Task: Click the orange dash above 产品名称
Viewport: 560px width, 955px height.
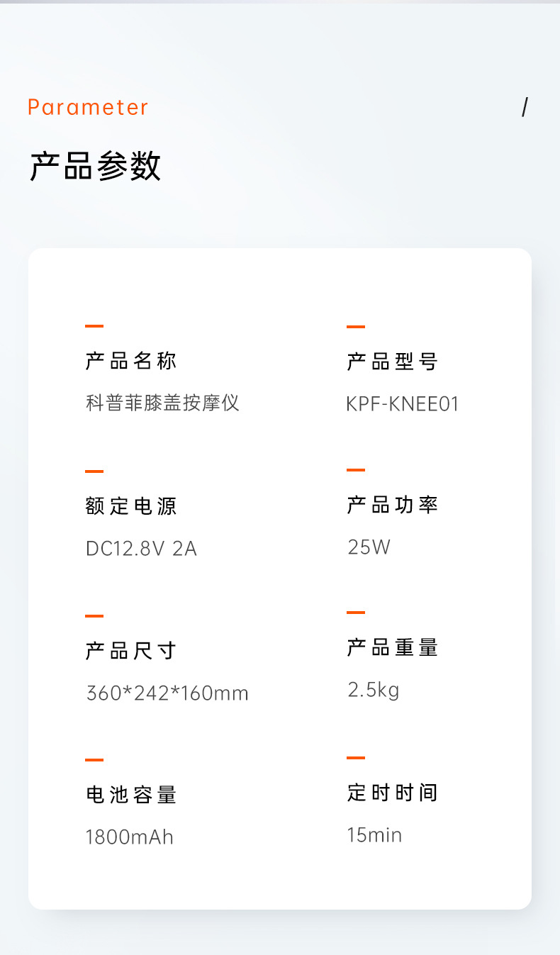Action: 94,326
